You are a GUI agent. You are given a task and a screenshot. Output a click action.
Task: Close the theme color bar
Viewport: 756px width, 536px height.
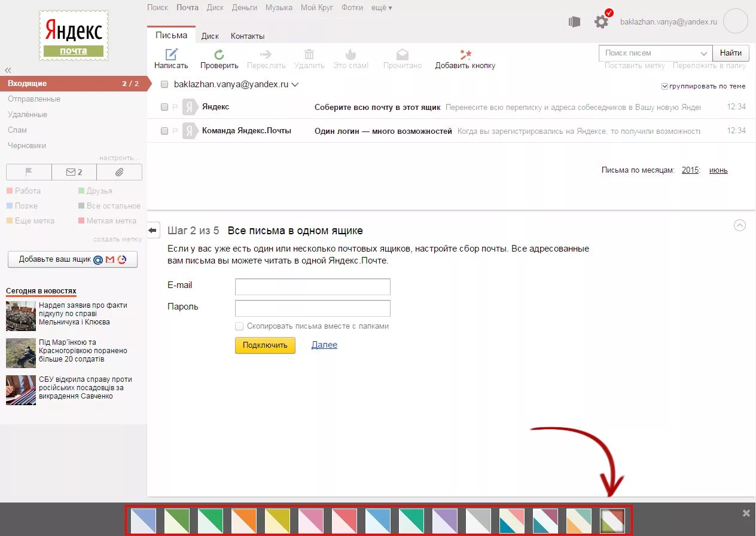(746, 513)
